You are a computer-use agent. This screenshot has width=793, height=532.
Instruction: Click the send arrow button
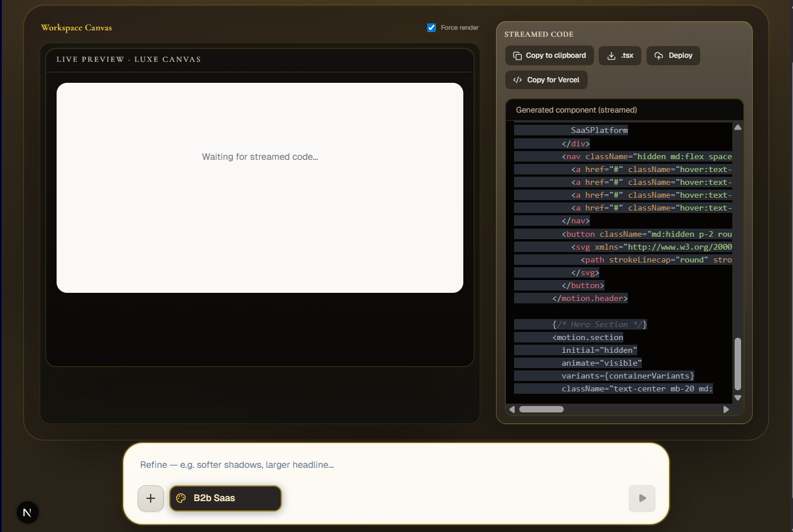pos(642,498)
